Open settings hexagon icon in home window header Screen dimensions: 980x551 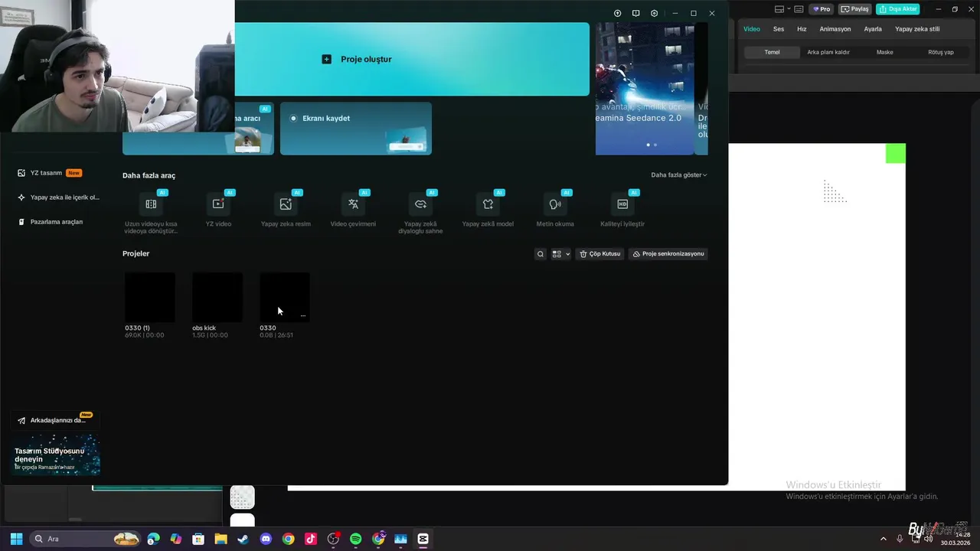click(654, 13)
